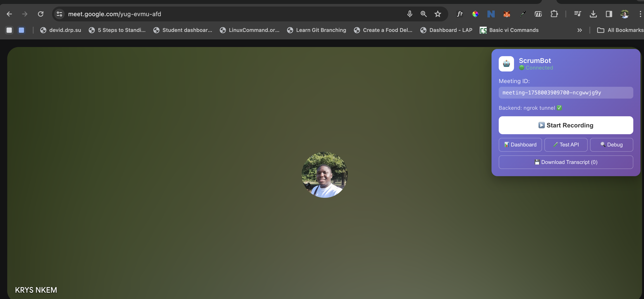The width and height of the screenshot is (644, 299).
Task: Click Download Transcript (0) button
Action: click(x=566, y=162)
